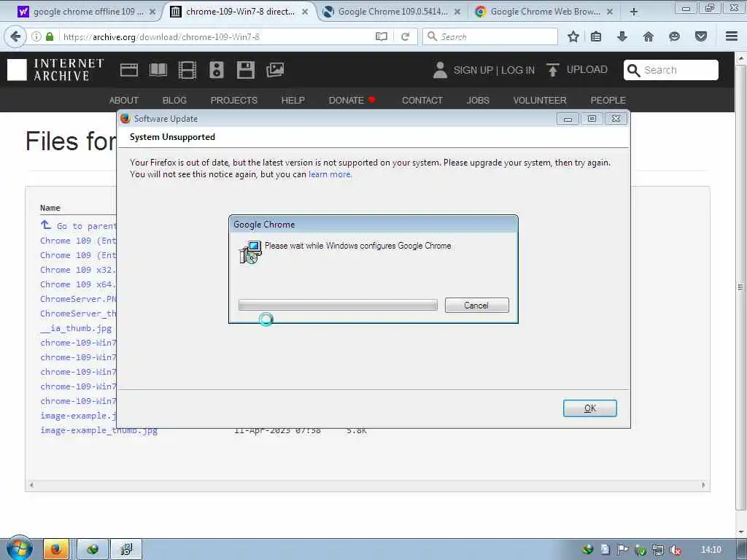Open Internet Archive texts book icon

tap(158, 70)
